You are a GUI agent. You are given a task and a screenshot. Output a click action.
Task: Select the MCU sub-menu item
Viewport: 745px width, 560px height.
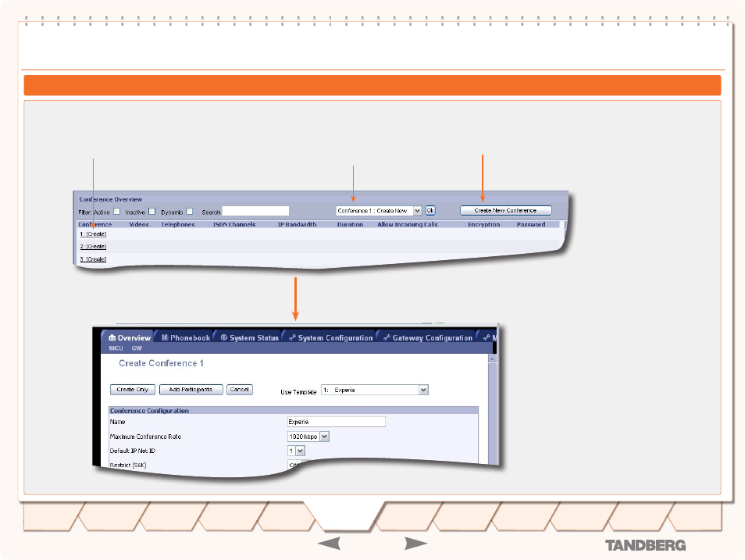[x=116, y=348]
